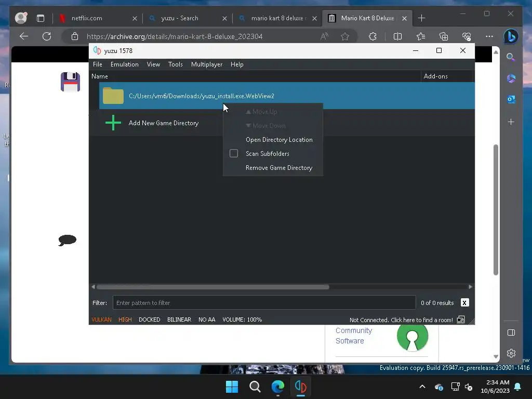Viewport: 532px width, 399px height.
Task: Click the VOLUME: 100% status button
Action: 242,320
